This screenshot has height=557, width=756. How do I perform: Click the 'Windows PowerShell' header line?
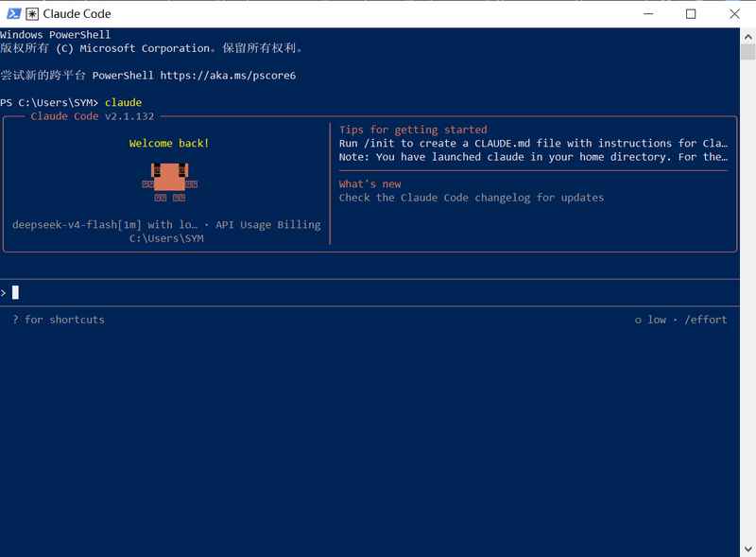pyautogui.click(x=56, y=35)
